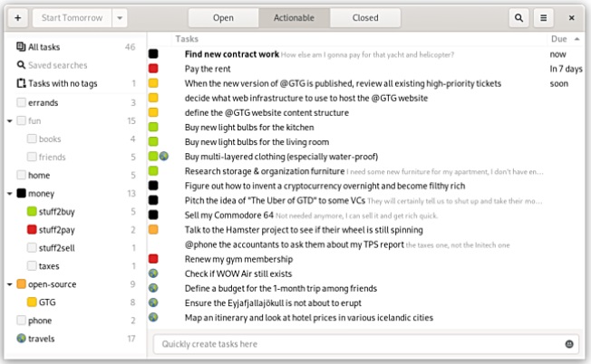Click the Due column sort arrow
Image resolution: width=591 pixels, height=364 pixels.
coord(576,39)
